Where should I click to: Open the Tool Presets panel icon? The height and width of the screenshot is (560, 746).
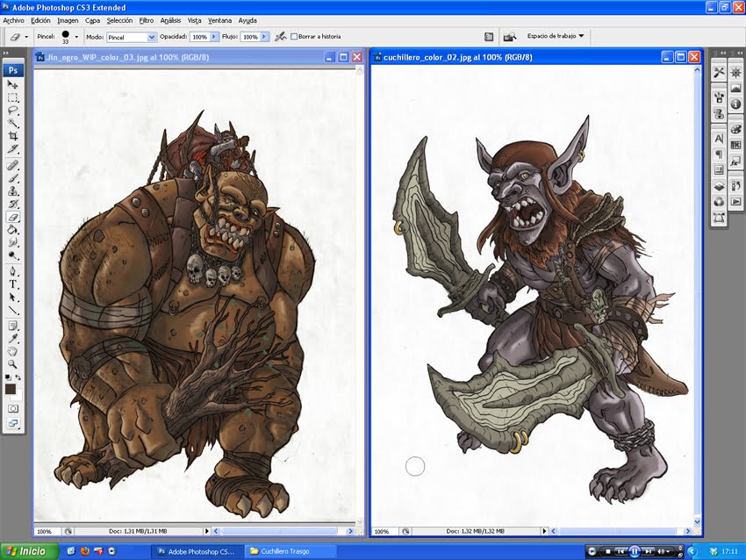point(719,72)
